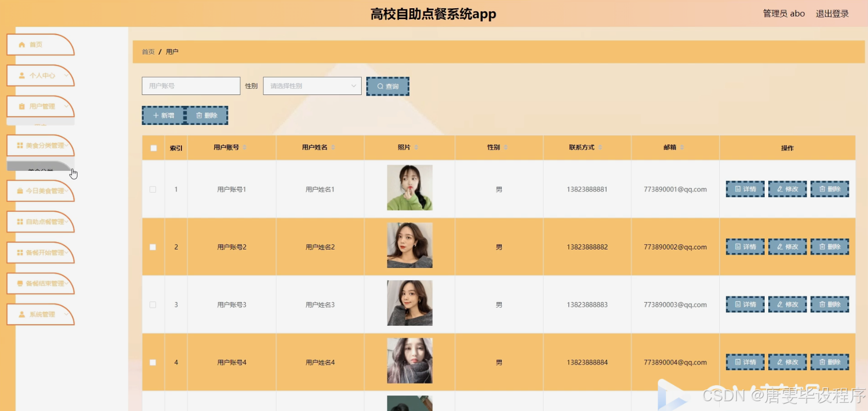
Task: Check the checkbox for row 用户账号4
Action: pos(153,362)
